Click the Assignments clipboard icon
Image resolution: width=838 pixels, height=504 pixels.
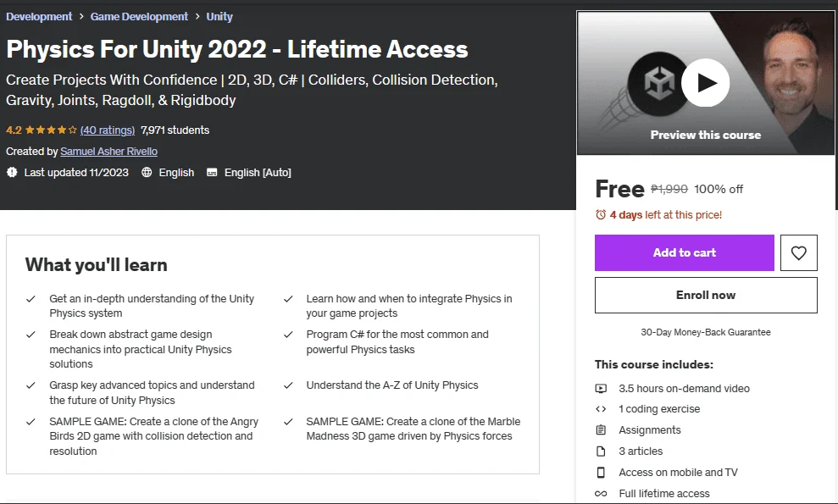pyautogui.click(x=601, y=429)
